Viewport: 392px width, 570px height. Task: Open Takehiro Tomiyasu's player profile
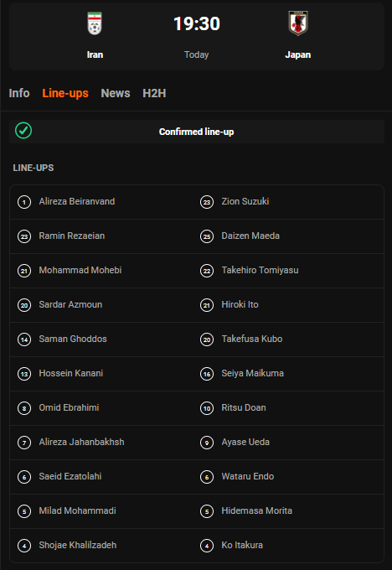(260, 270)
